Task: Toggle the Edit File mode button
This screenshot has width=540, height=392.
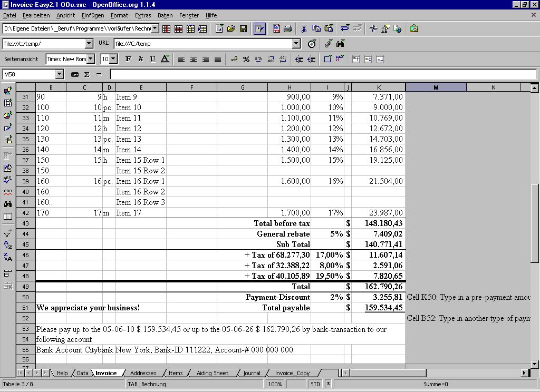Action: pos(259,28)
